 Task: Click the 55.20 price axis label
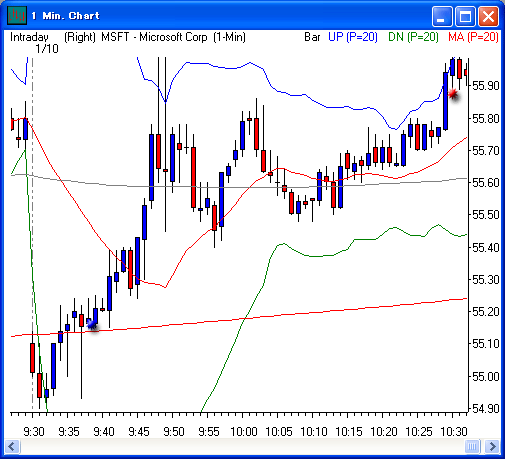[486, 312]
